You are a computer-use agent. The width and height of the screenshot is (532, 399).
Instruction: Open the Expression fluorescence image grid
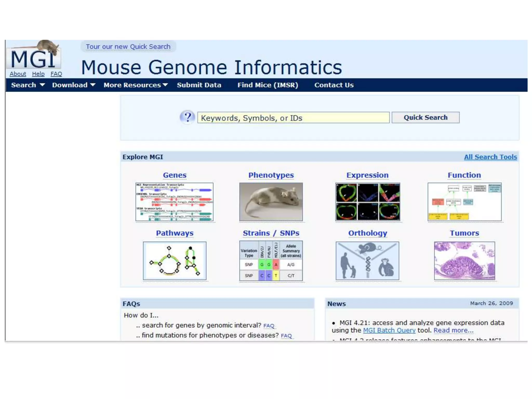368,202
